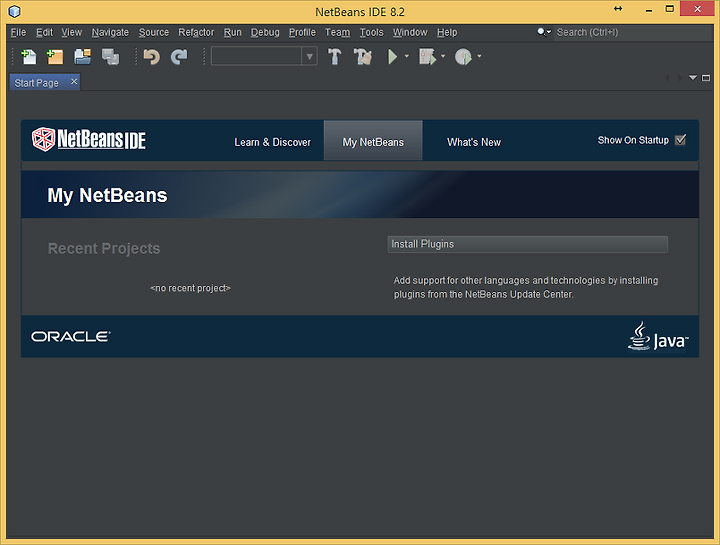This screenshot has height=545, width=720.
Task: Maximize the NetBeans IDE window
Action: [x=669, y=9]
